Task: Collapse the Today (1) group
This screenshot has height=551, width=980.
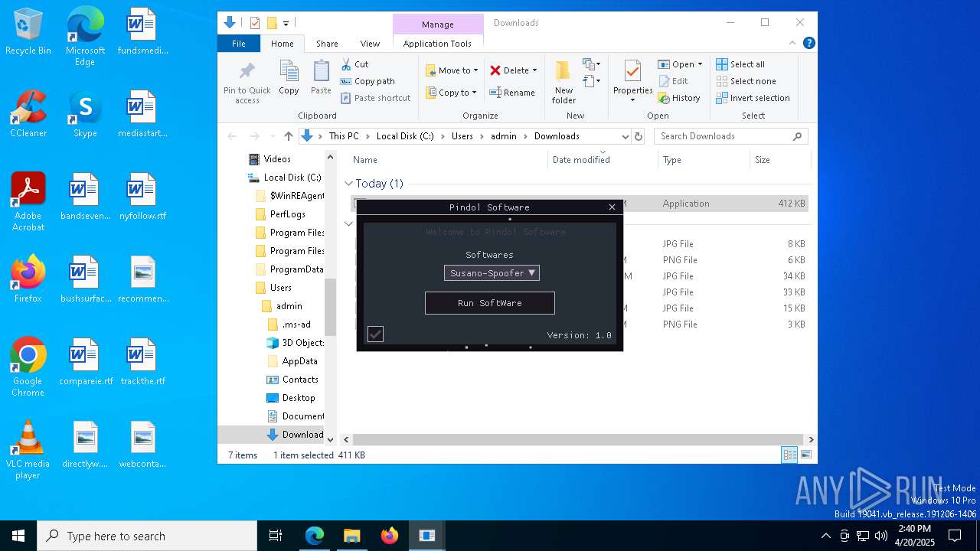Action: click(348, 184)
